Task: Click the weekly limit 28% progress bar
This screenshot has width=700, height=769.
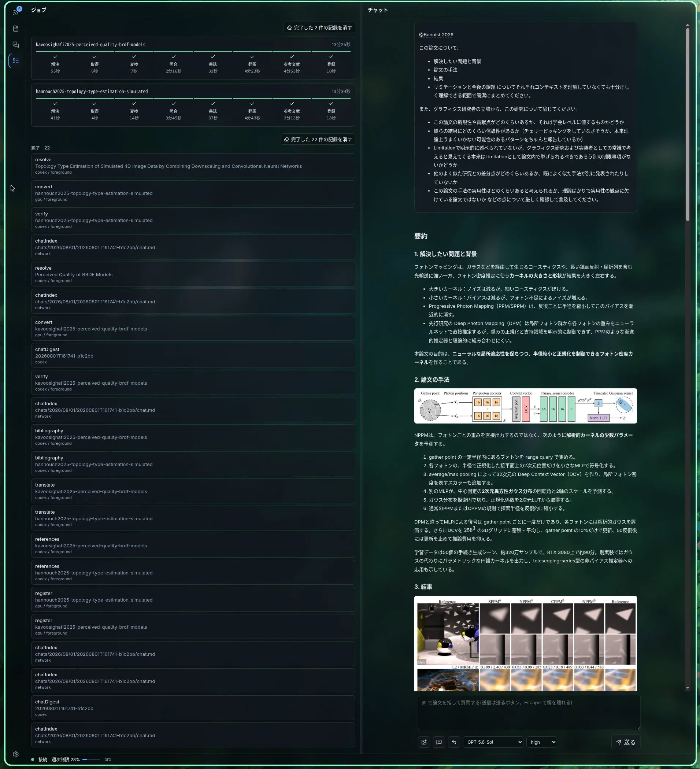Action: [91, 759]
